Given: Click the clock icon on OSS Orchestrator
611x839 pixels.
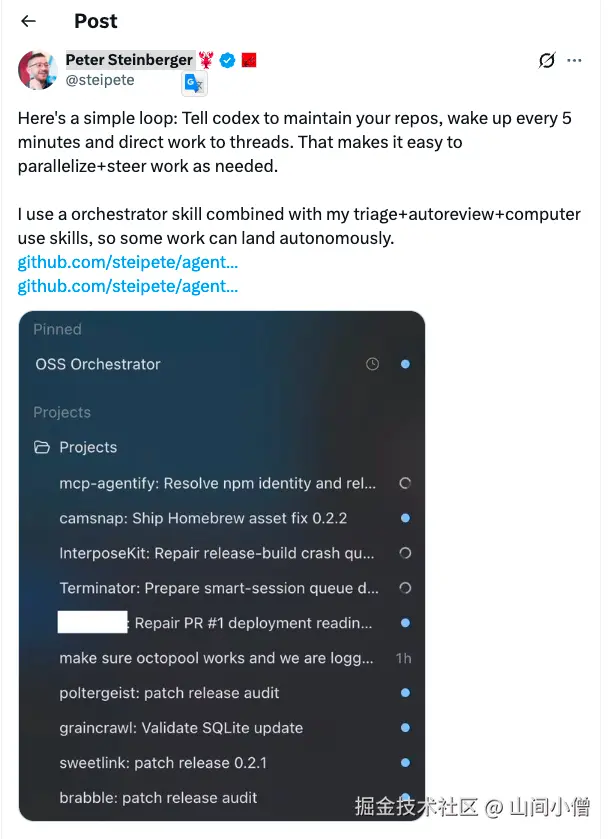Looking at the screenshot, I should 372,364.
